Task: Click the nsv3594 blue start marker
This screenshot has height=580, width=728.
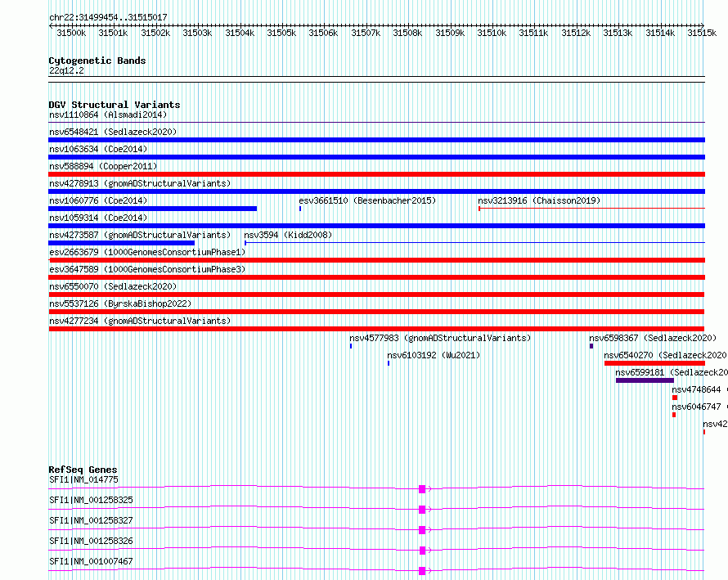Action: click(x=245, y=243)
